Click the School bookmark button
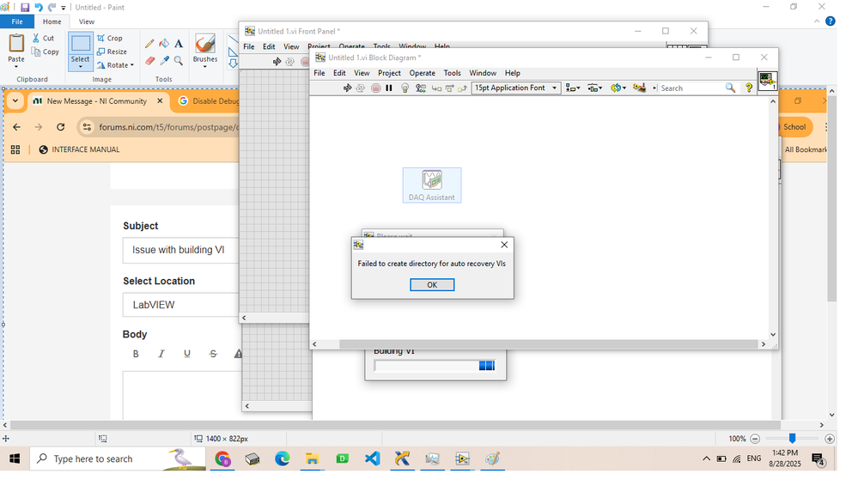 794,127
